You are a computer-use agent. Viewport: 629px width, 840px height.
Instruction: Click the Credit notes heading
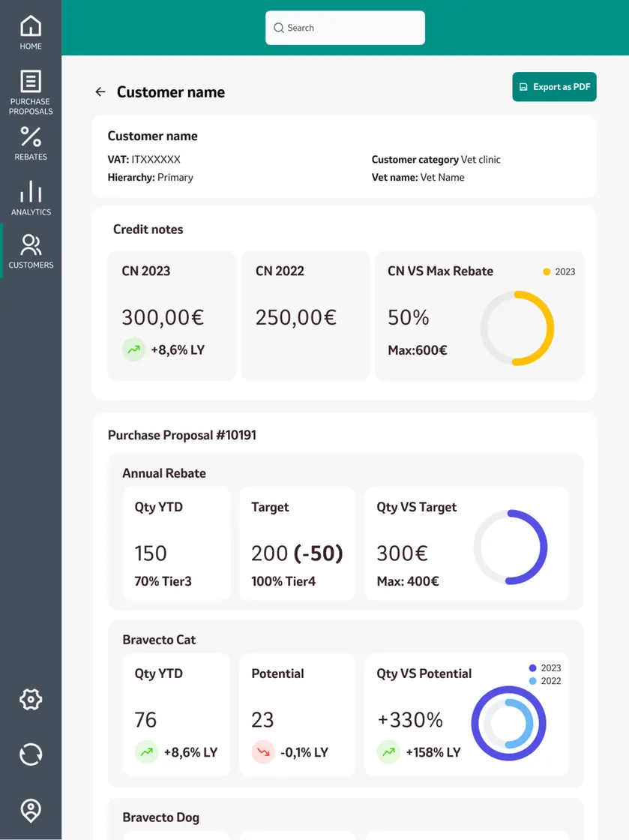148,229
